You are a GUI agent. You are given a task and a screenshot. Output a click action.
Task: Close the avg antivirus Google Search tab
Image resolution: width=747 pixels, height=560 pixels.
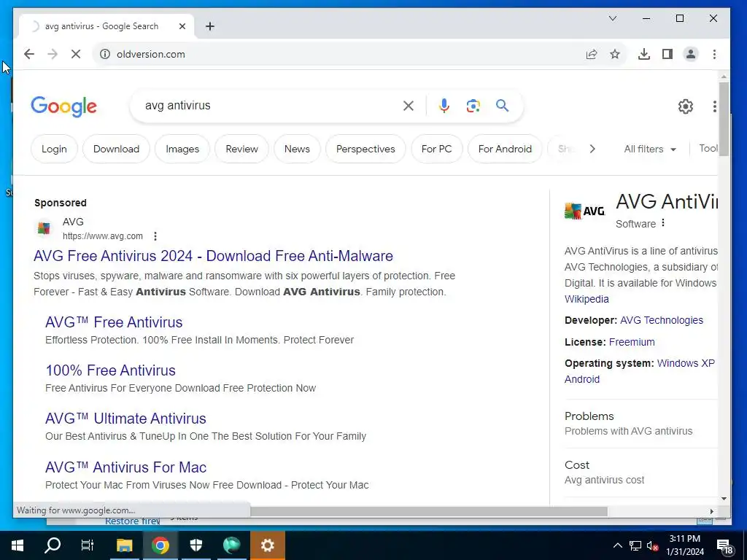(x=182, y=26)
